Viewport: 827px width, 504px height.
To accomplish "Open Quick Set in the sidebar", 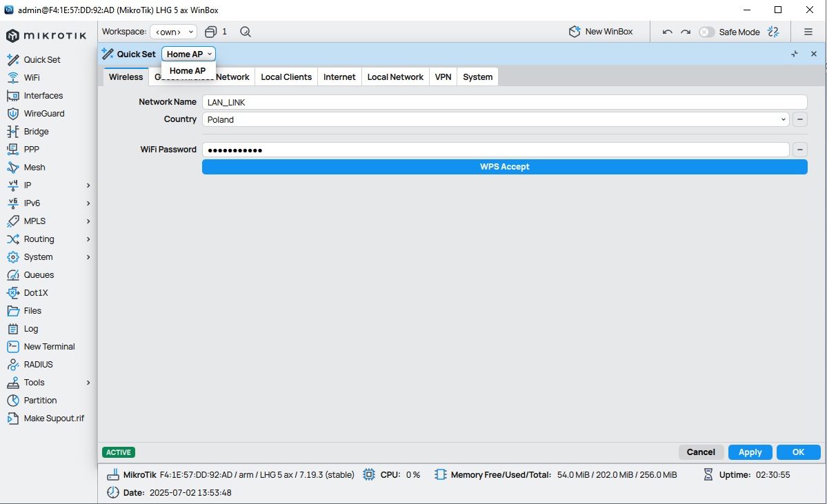I will click(41, 59).
